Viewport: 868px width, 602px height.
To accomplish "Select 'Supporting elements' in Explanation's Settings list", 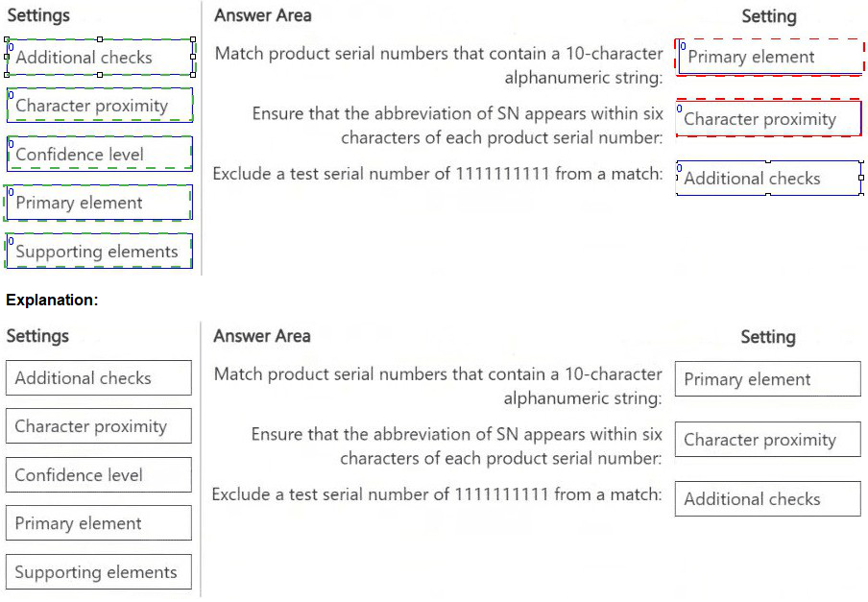I will pyautogui.click(x=98, y=572).
